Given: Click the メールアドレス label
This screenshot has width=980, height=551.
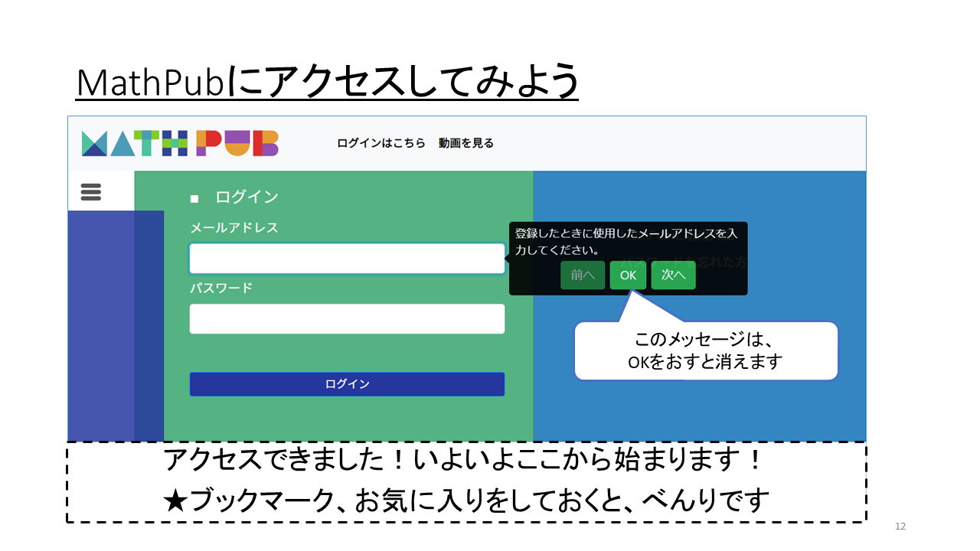Looking at the screenshot, I should 234,228.
